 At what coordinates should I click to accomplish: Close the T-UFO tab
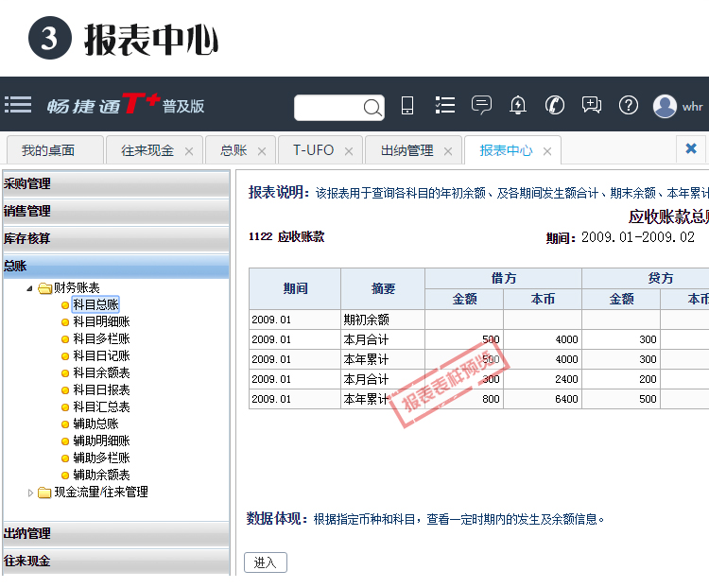tap(349, 151)
